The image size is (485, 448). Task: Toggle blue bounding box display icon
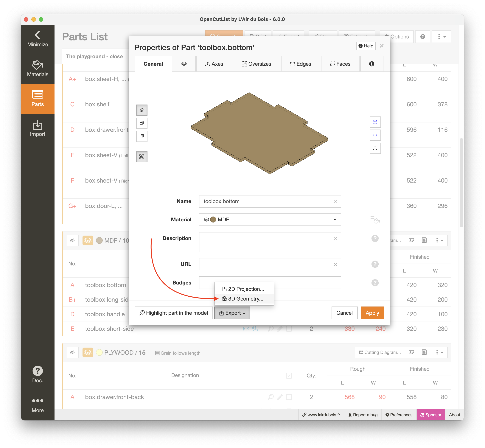375,122
